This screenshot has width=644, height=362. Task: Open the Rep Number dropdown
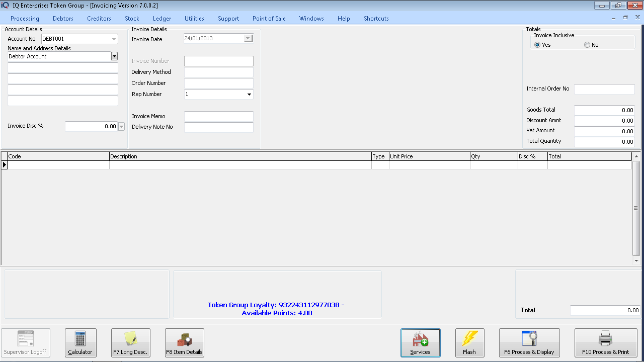click(249, 95)
